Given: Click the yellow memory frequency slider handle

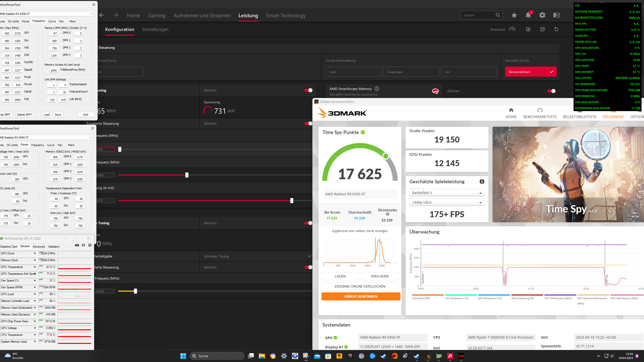Looking at the screenshot, I should (136, 291).
